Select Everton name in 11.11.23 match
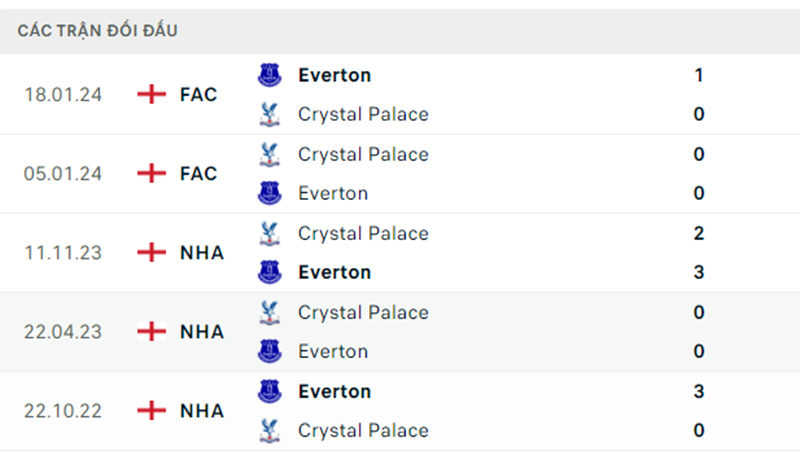800x455 pixels. click(335, 272)
